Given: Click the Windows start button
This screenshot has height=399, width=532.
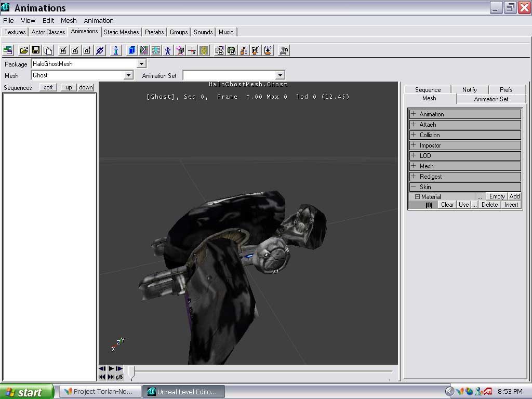Looking at the screenshot, I should [27, 392].
